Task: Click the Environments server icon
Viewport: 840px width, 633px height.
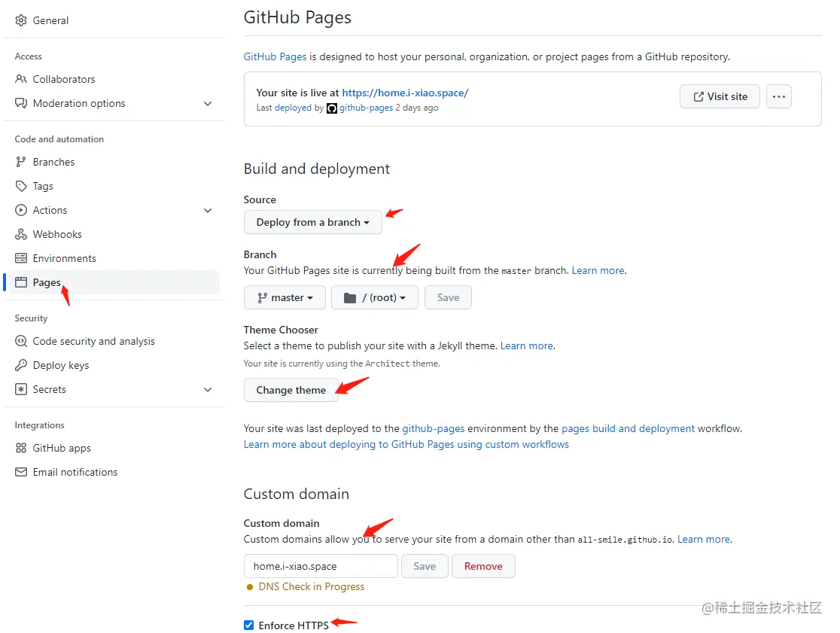Action: pos(21,258)
